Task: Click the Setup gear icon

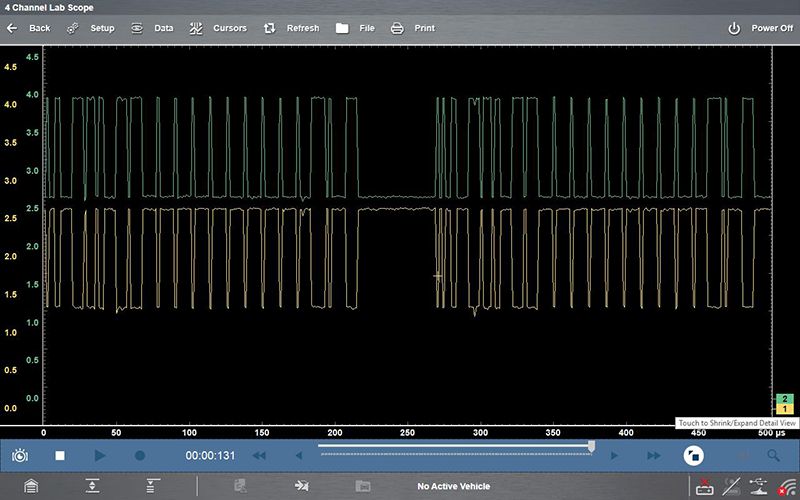Action: 73,29
